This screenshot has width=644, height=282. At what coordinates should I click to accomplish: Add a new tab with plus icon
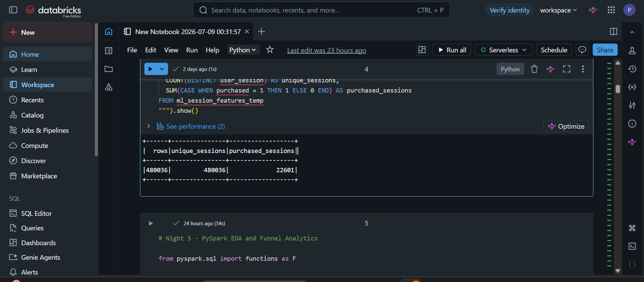coord(261,31)
